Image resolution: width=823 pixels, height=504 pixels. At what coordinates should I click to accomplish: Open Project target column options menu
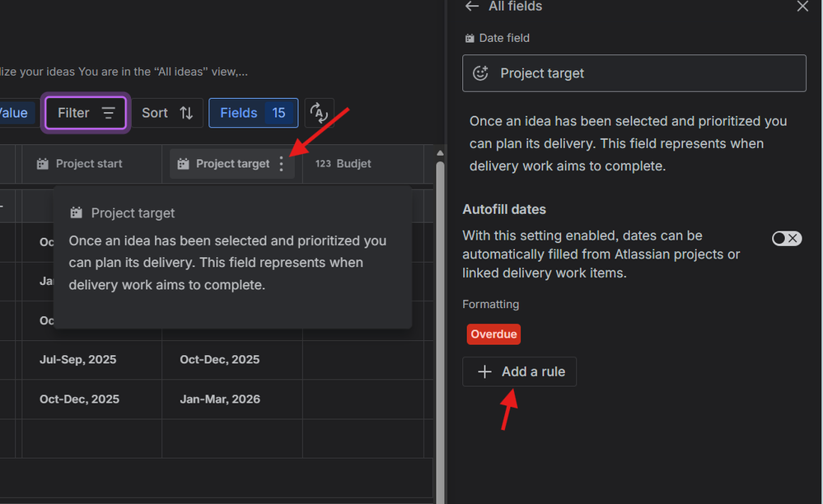tap(281, 164)
